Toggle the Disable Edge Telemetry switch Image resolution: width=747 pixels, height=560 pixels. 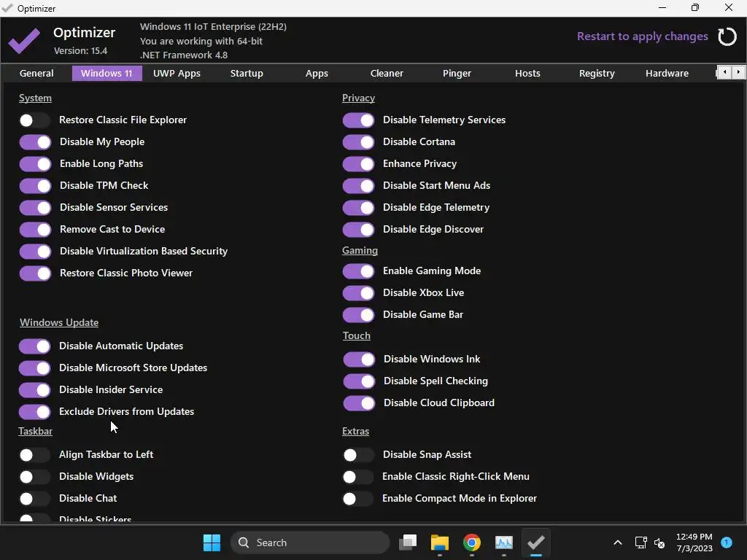(x=358, y=208)
